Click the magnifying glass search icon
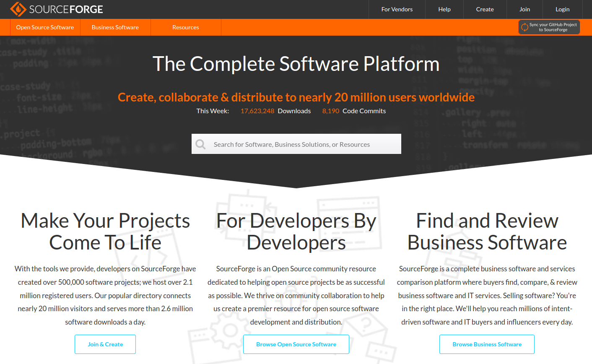The height and width of the screenshot is (364, 592). (x=200, y=144)
